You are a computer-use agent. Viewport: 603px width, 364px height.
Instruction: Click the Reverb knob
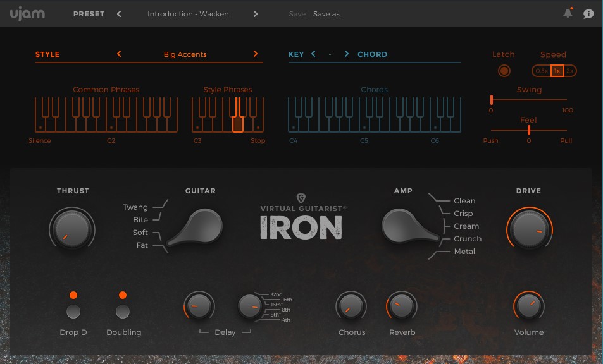(402, 306)
